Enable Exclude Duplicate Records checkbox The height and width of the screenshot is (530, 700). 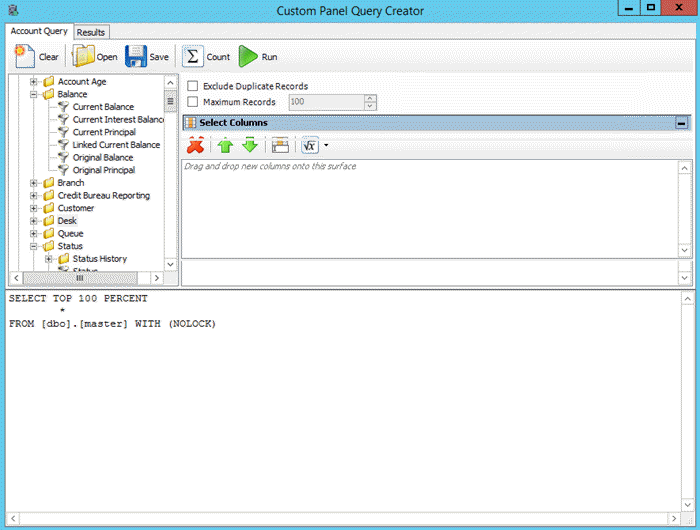pos(193,87)
